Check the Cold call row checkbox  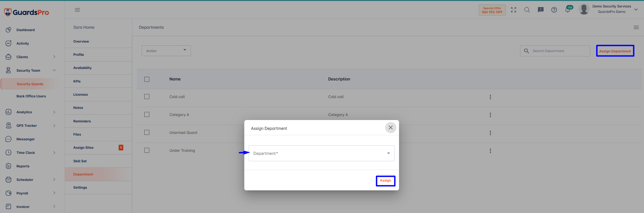click(x=147, y=97)
